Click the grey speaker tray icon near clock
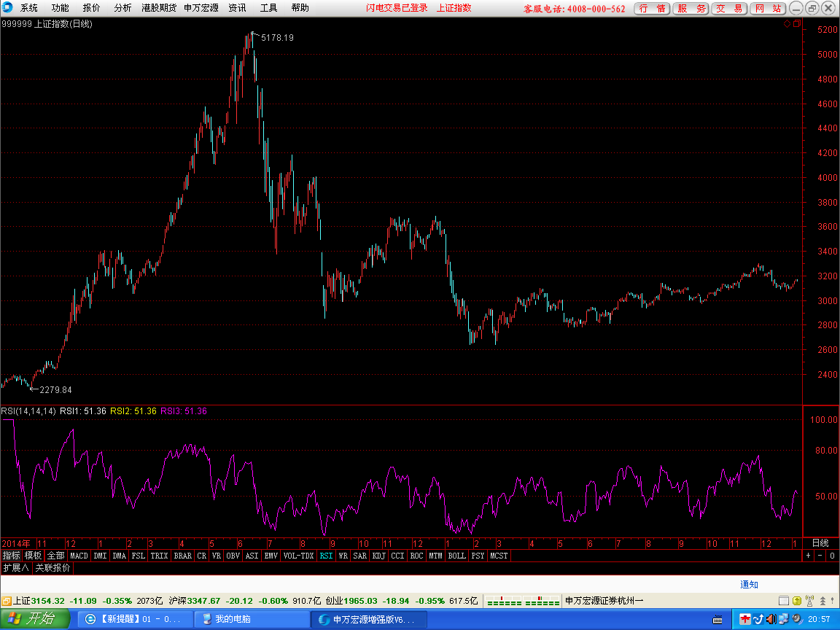Image resolution: width=840 pixels, height=630 pixels. point(797,619)
